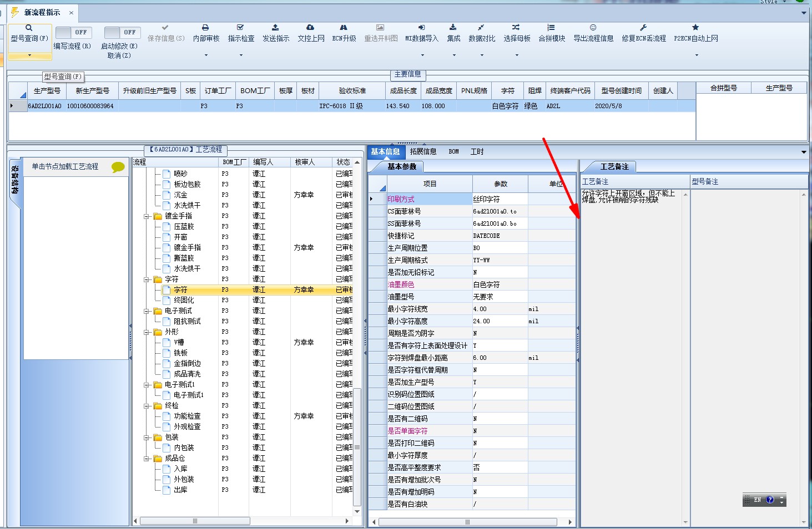Image resolution: width=812 pixels, height=529 pixels.
Task: Sort by 生产型号 column header
Action: 47,90
